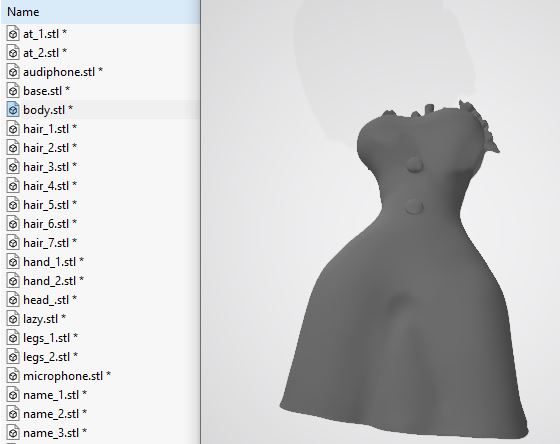This screenshot has height=444, width=560.
Task: Click the hair_5.stl file icon
Action: [13, 205]
